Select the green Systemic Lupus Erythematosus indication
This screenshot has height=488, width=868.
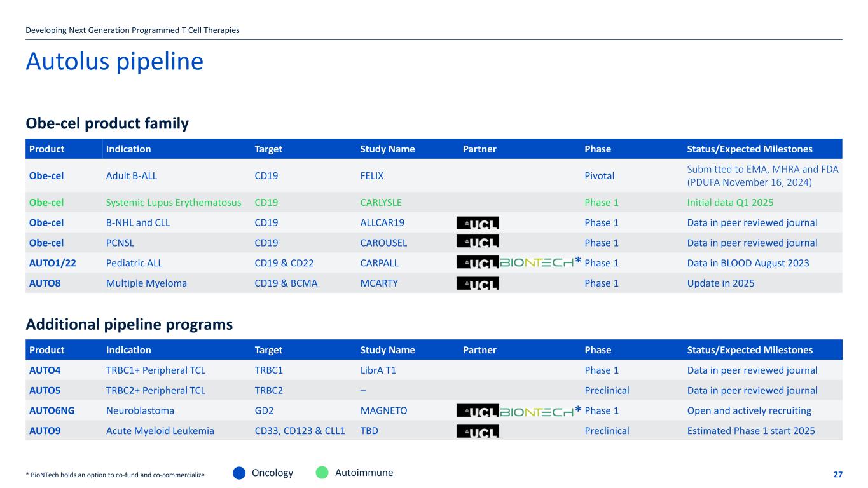tap(174, 203)
